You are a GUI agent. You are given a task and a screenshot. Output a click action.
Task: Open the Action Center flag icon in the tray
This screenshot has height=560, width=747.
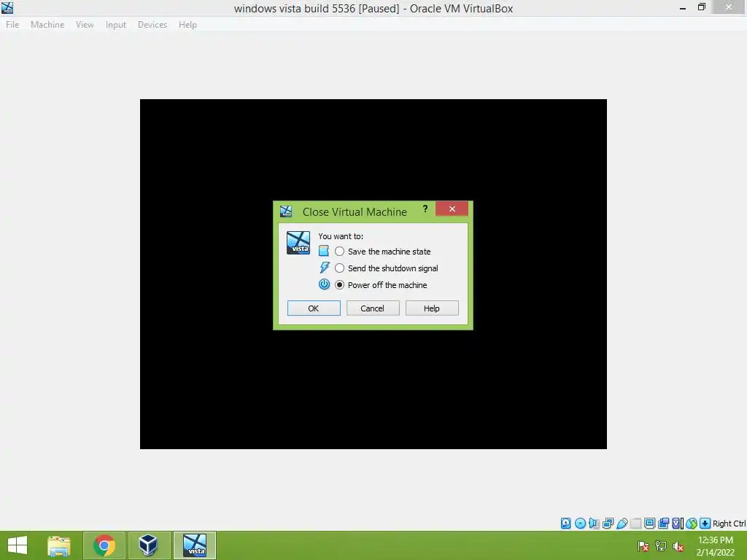tap(643, 546)
